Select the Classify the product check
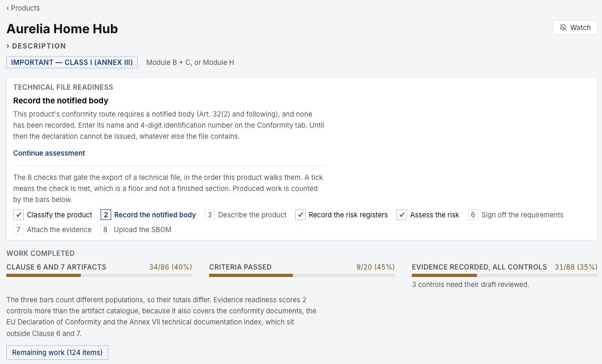Image resolution: width=602 pixels, height=364 pixels. click(x=53, y=215)
